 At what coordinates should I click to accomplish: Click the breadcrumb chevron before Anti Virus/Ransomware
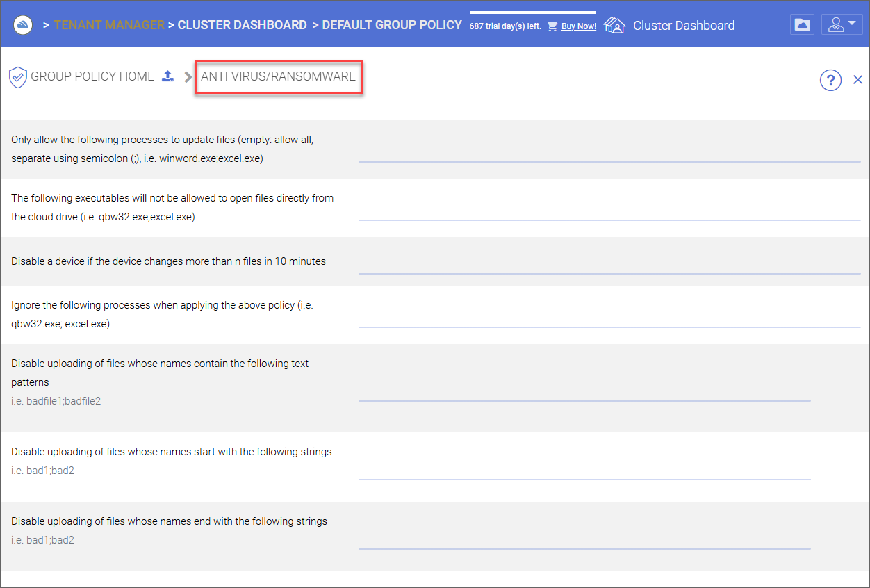pos(188,76)
